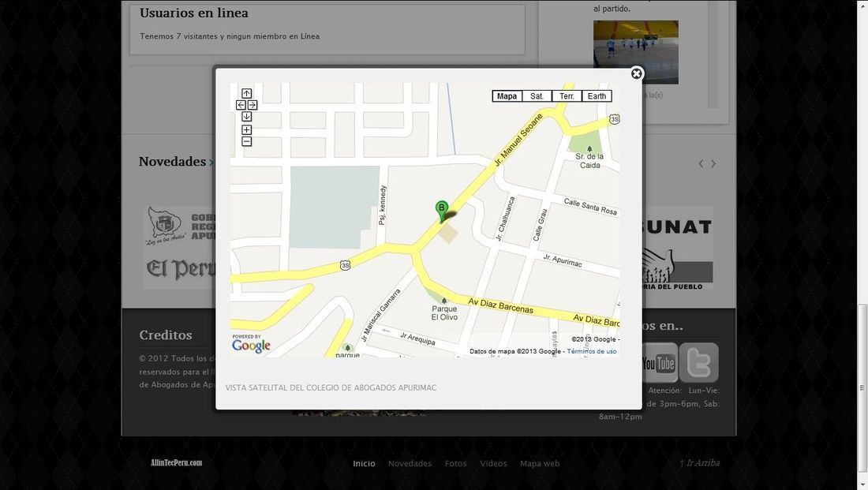Select the Mapa view tab

[x=507, y=96]
